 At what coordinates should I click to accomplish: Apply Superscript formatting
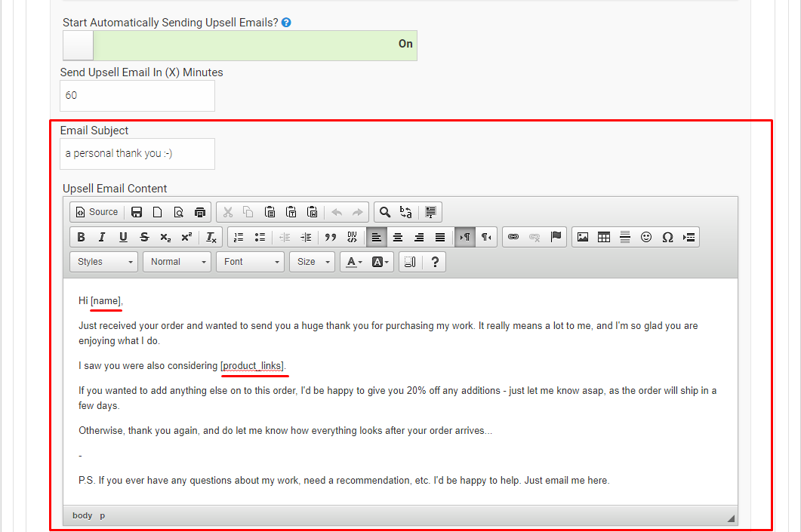pos(186,237)
